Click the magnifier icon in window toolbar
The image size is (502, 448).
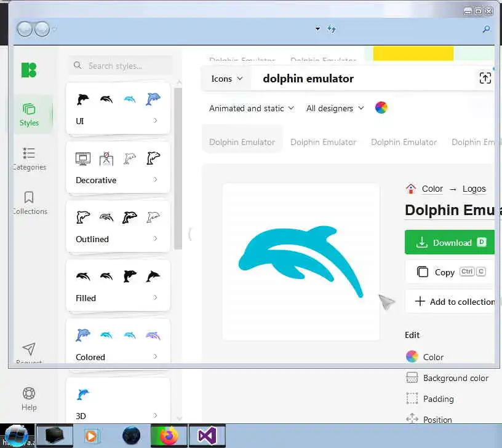[x=486, y=29]
